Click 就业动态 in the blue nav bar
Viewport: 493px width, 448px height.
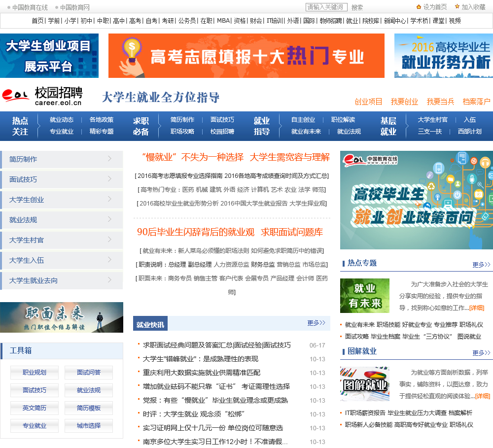[x=62, y=120]
